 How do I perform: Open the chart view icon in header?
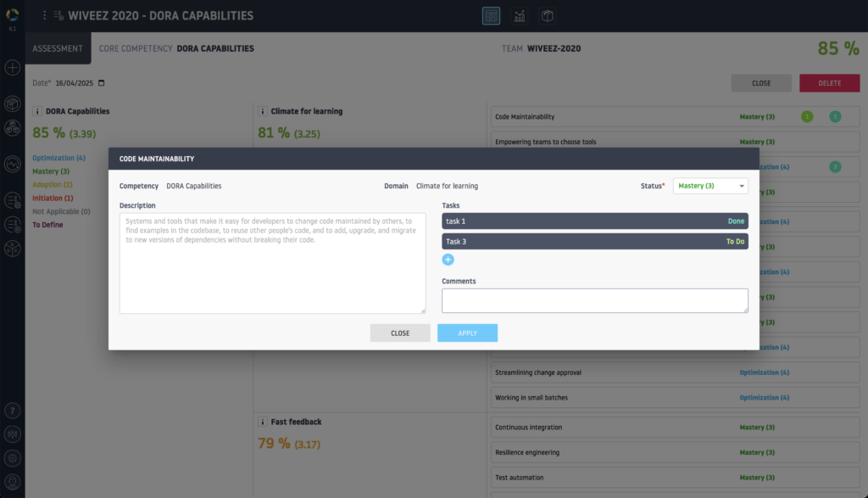[x=520, y=16]
